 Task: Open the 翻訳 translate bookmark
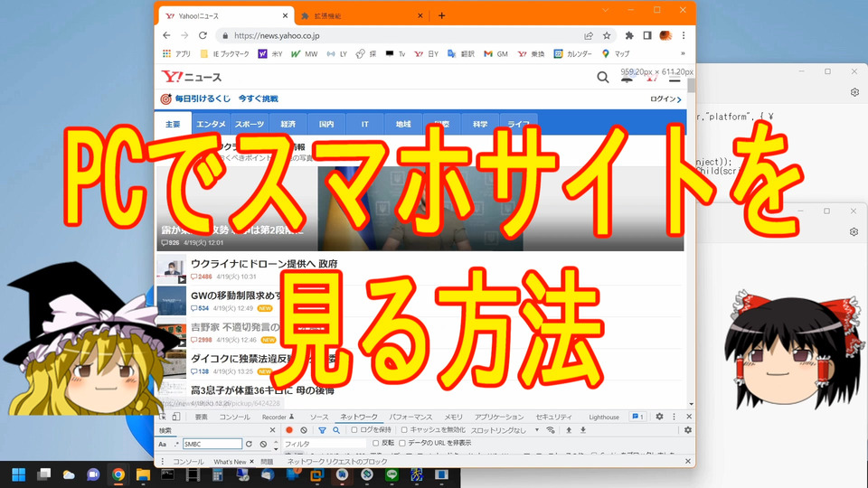pos(461,53)
